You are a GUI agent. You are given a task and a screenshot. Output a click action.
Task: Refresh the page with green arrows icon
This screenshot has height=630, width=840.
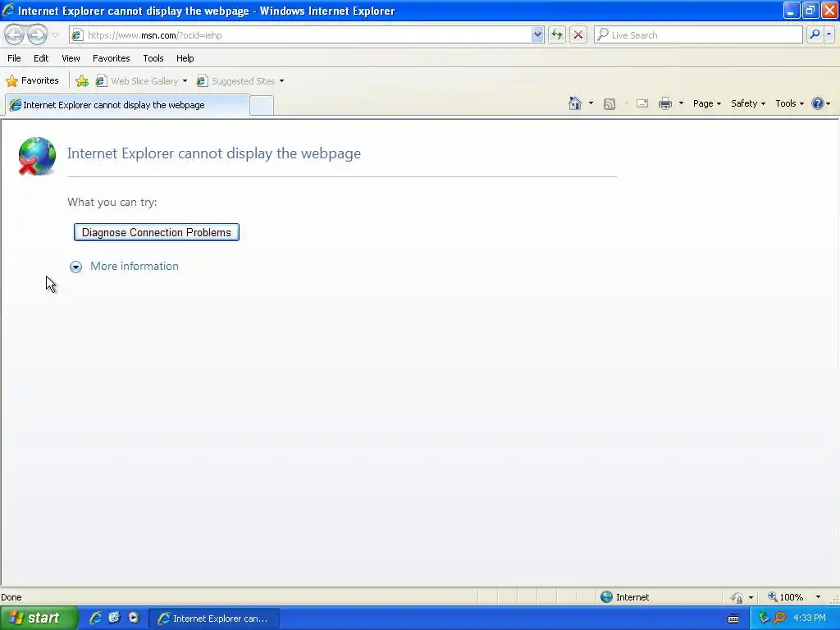[x=557, y=34]
